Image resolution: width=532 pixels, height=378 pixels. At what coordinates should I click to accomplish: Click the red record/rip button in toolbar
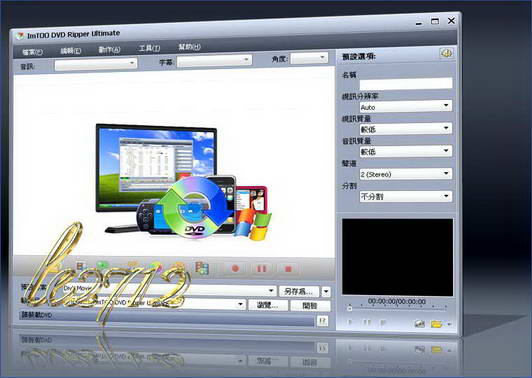235,269
